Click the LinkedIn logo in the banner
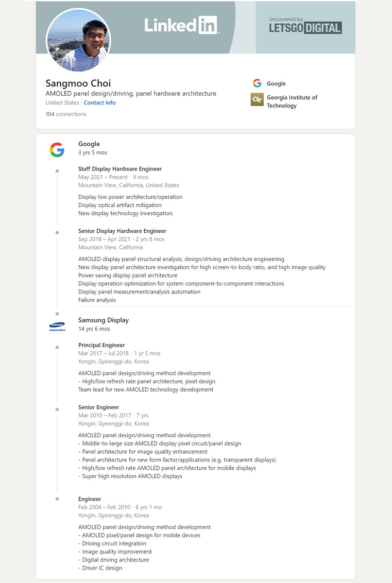Image resolution: width=392 pixels, height=583 pixels. pyautogui.click(x=181, y=25)
